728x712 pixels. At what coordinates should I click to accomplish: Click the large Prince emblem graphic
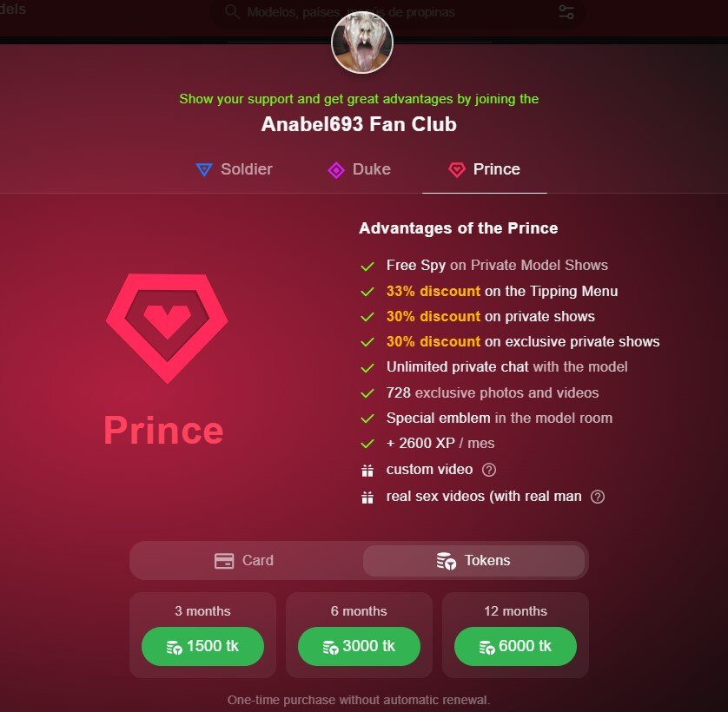point(167,328)
